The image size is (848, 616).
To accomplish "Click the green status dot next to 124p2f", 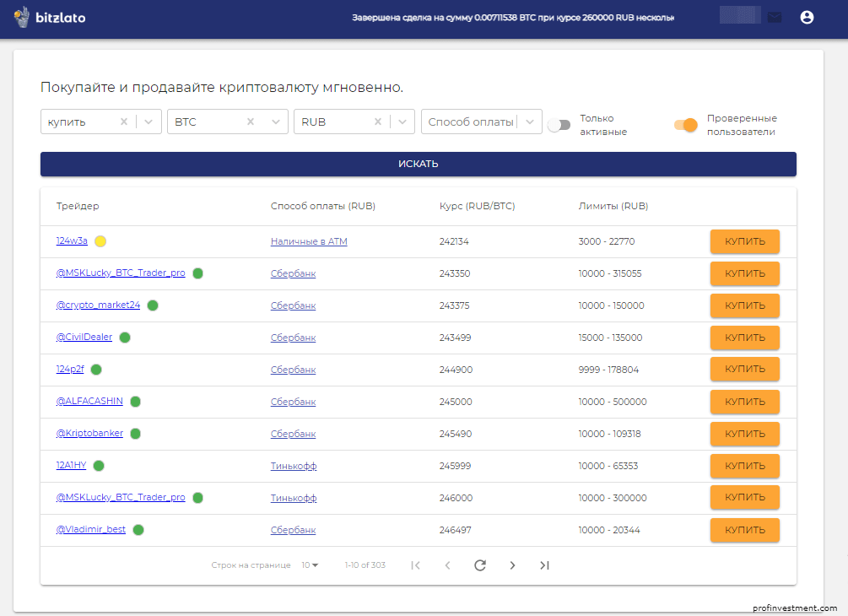I will coord(96,370).
